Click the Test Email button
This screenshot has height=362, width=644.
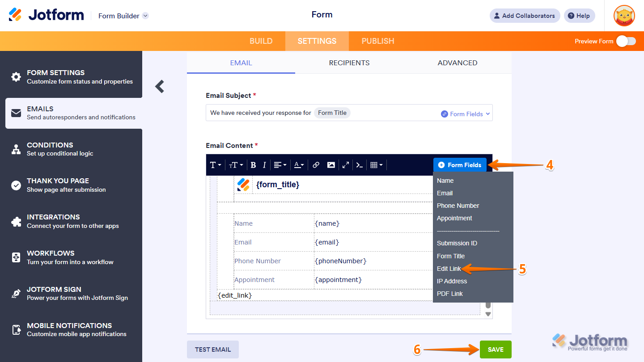click(213, 349)
